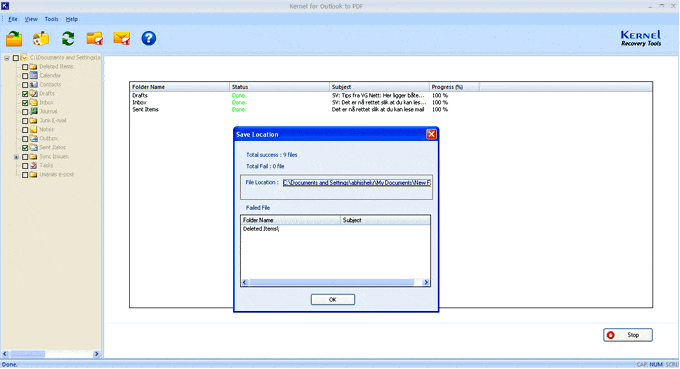Click right arrow of failed file list scrollbar
680x369 pixels.
pos(426,282)
